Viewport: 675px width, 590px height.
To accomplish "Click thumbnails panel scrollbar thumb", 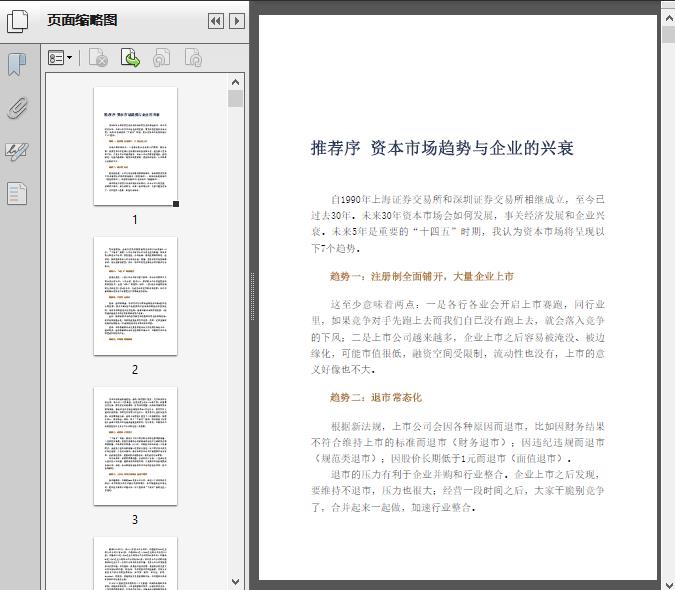I will click(235, 98).
